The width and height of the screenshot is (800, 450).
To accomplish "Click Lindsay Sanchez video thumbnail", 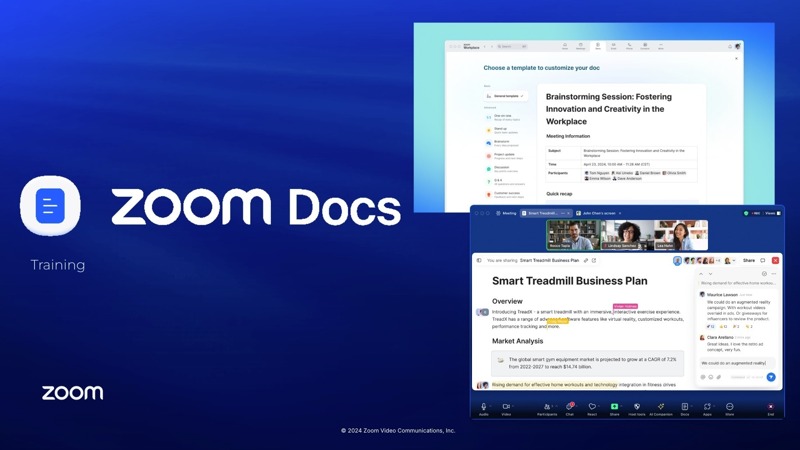I will (x=627, y=235).
